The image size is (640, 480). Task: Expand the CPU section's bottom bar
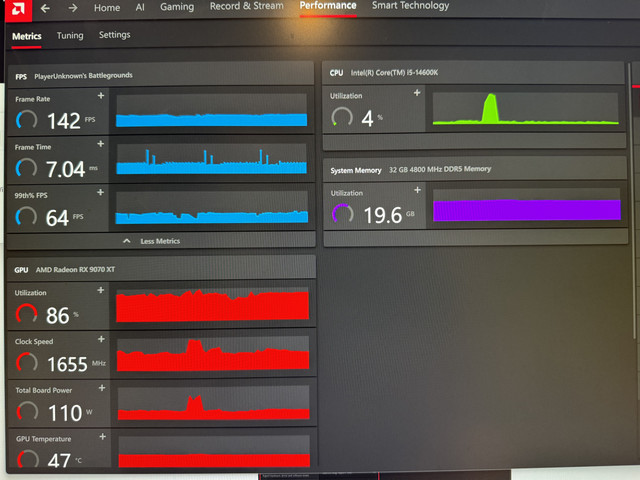(474, 141)
